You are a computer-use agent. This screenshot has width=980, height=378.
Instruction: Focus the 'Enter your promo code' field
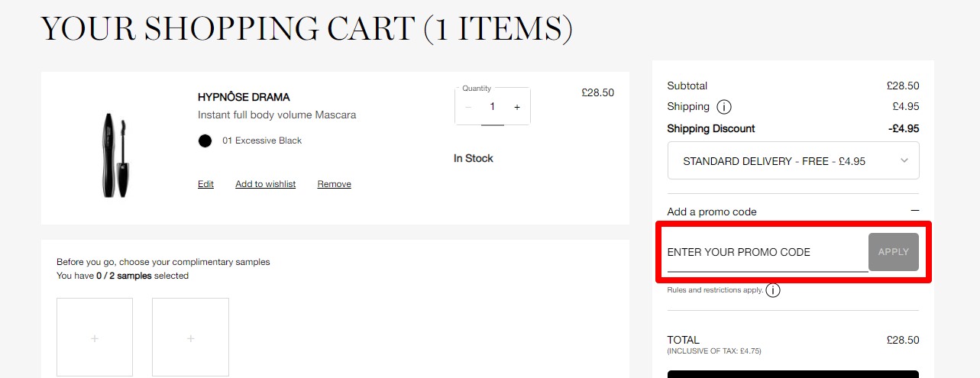pyautogui.click(x=767, y=253)
